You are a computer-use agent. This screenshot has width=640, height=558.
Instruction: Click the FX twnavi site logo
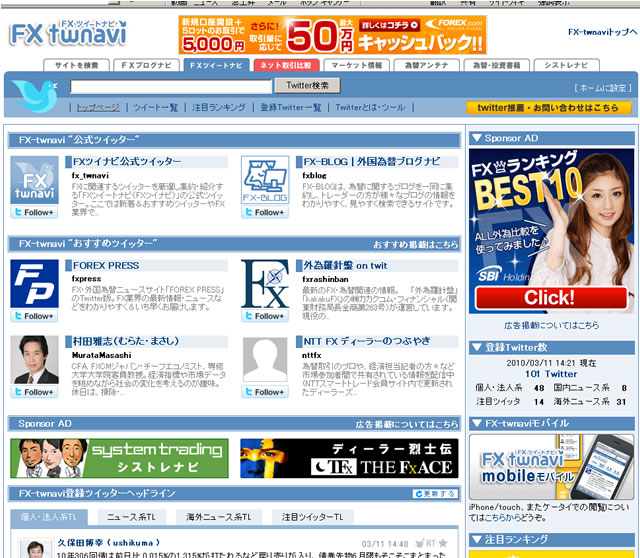[x=68, y=33]
